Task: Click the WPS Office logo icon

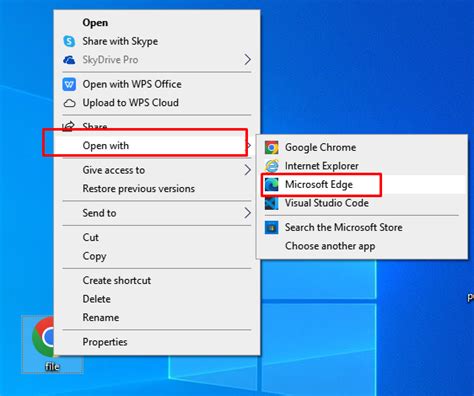Action: pyautogui.click(x=69, y=84)
